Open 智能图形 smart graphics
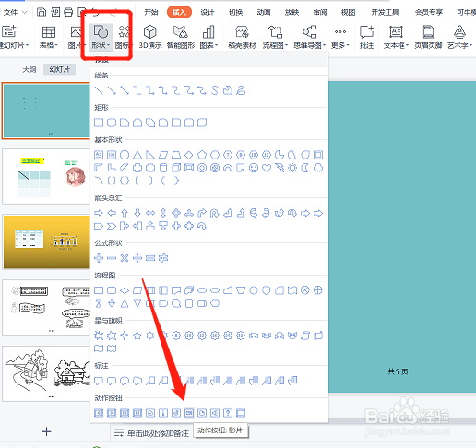Screen dimensions: 476x448 coord(181,37)
